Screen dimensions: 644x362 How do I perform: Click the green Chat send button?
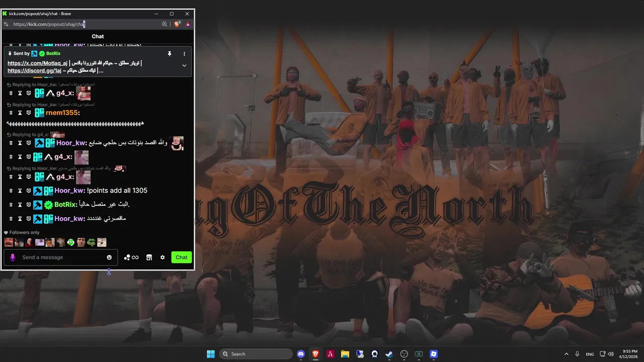(182, 257)
